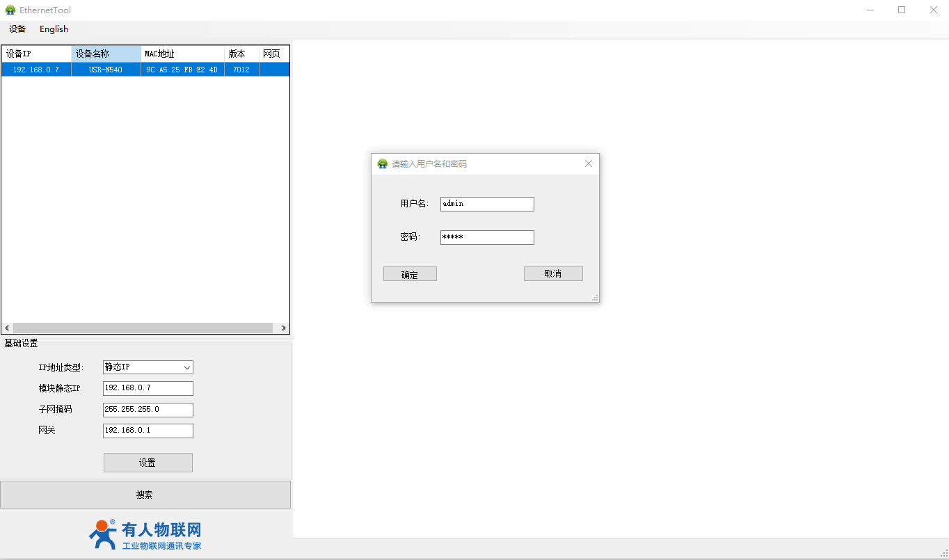Click the 用户名 input field

487,204
